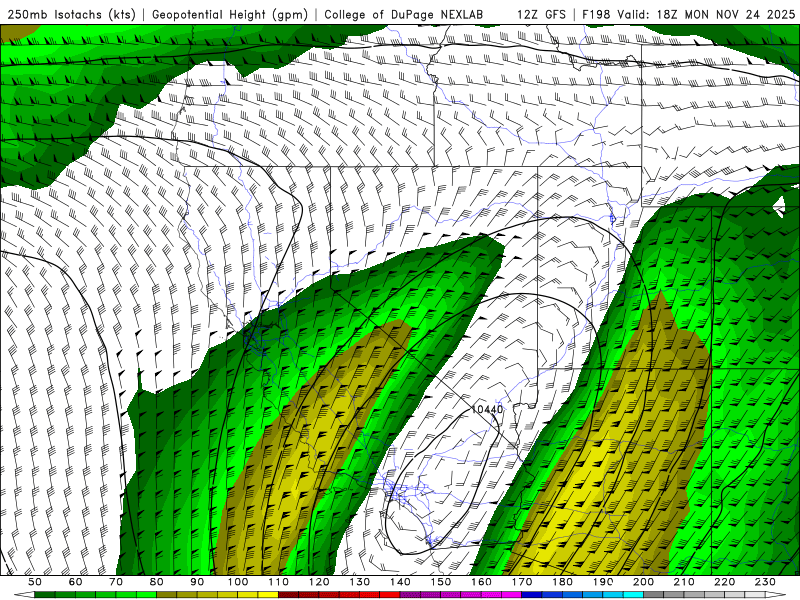Click the '210' value on the color scale
Viewport: 800px width, 600px height.
click(684, 582)
